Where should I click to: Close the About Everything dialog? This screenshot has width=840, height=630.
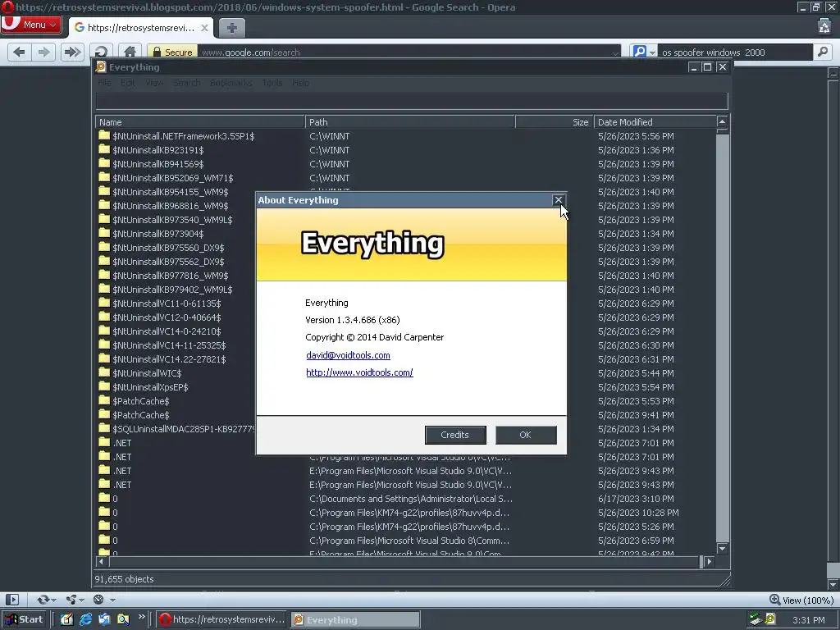(558, 200)
